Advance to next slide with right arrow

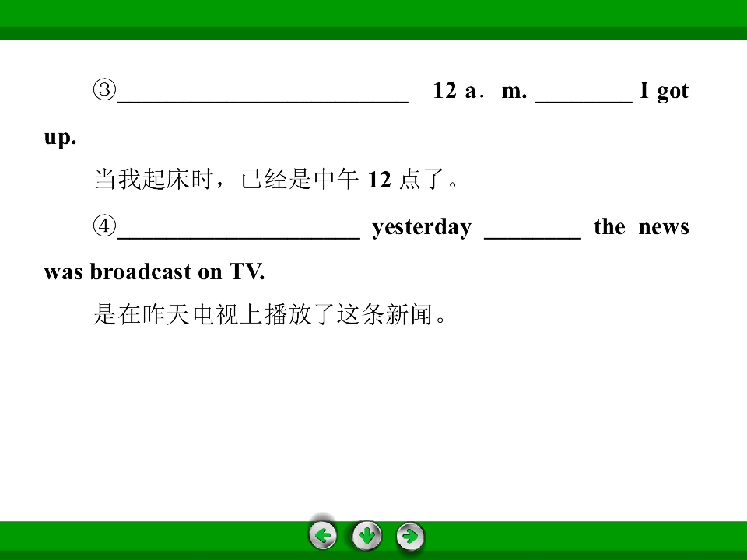[410, 536]
